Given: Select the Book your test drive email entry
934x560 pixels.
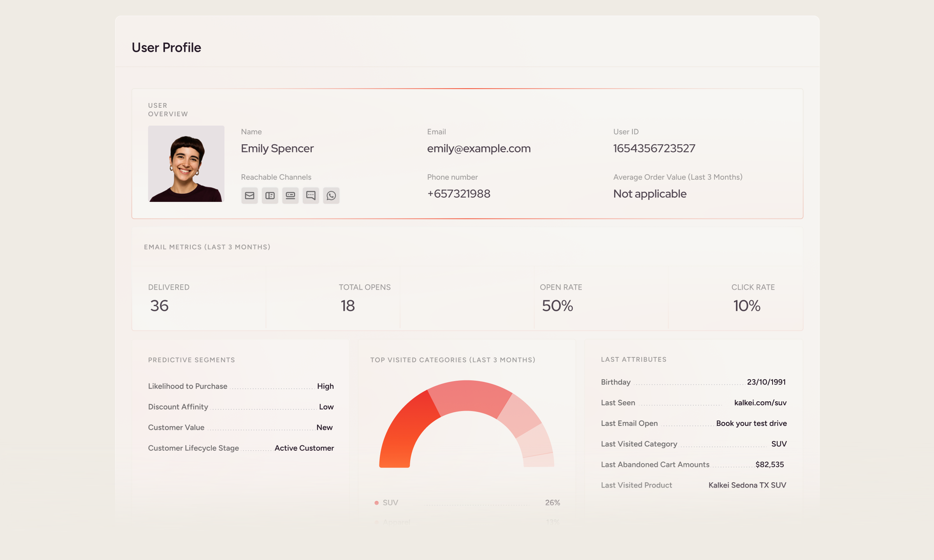Looking at the screenshot, I should (x=751, y=423).
